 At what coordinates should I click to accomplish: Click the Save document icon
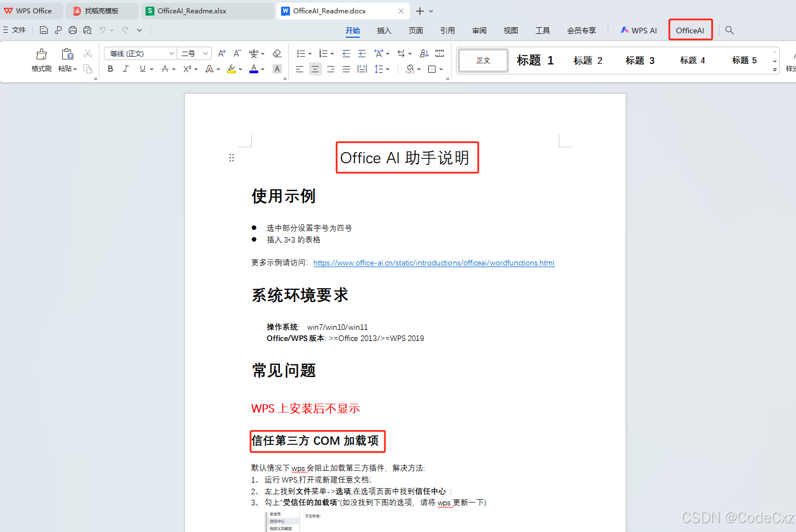pos(43,30)
